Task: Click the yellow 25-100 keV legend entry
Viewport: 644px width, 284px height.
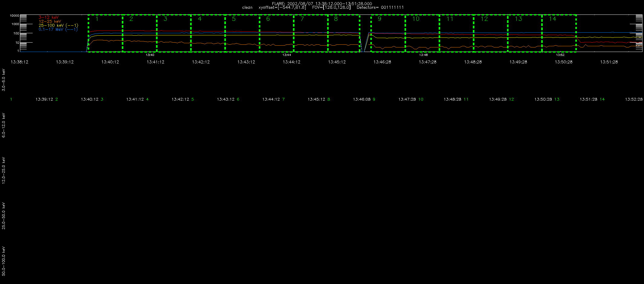Action: 58,25
